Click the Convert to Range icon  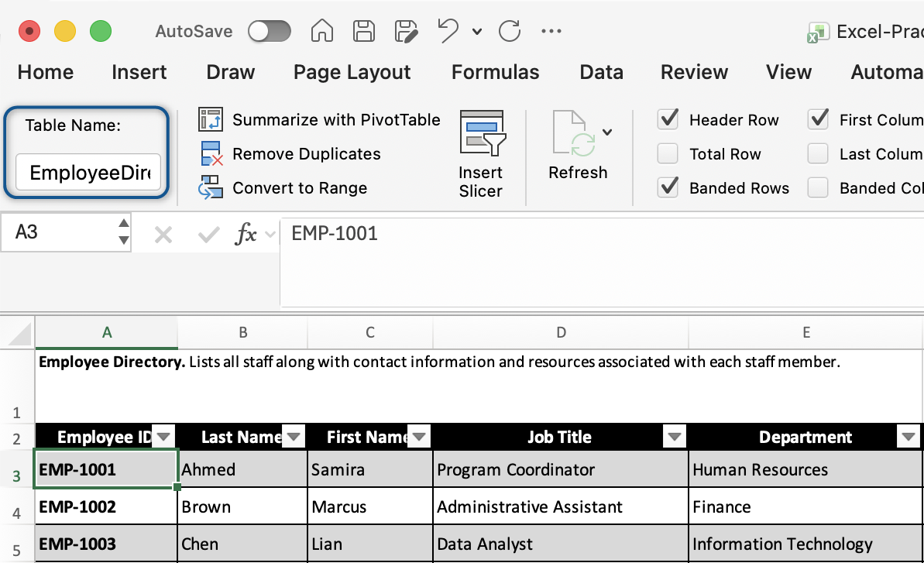point(211,187)
